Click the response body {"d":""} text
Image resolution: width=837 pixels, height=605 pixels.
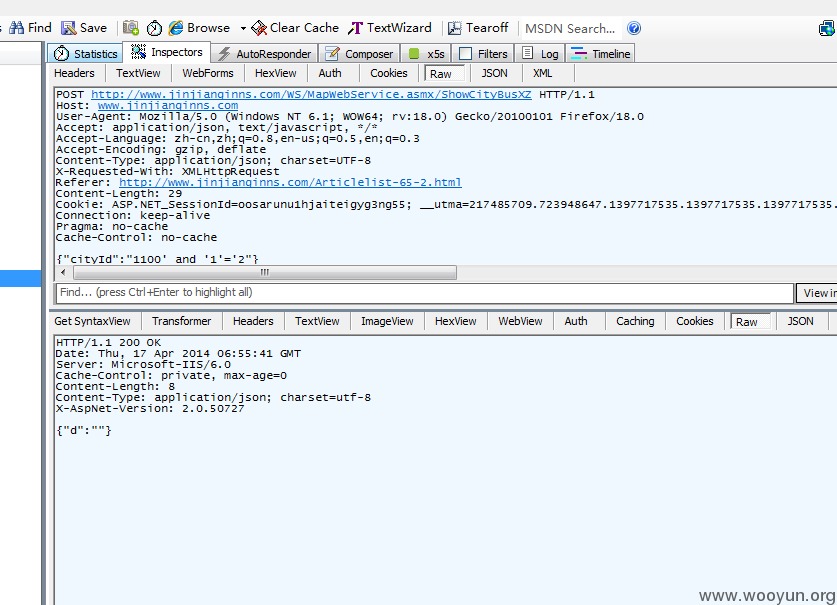click(x=84, y=430)
